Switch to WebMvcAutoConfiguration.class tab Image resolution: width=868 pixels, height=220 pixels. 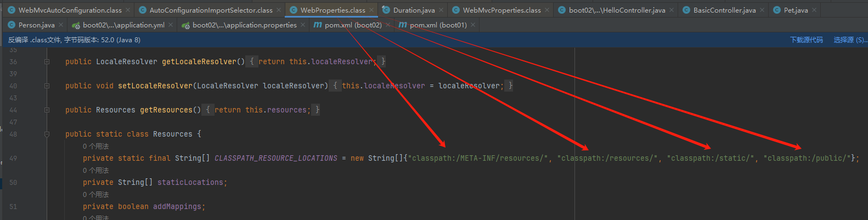[x=70, y=10]
